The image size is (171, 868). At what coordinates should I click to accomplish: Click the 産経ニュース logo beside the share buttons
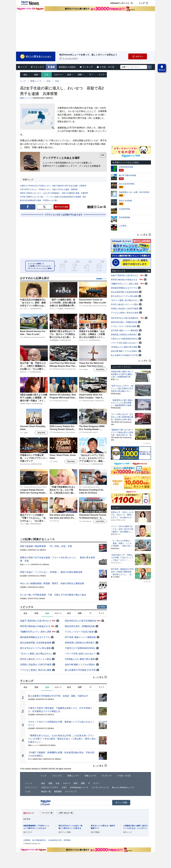[x=96, y=207]
